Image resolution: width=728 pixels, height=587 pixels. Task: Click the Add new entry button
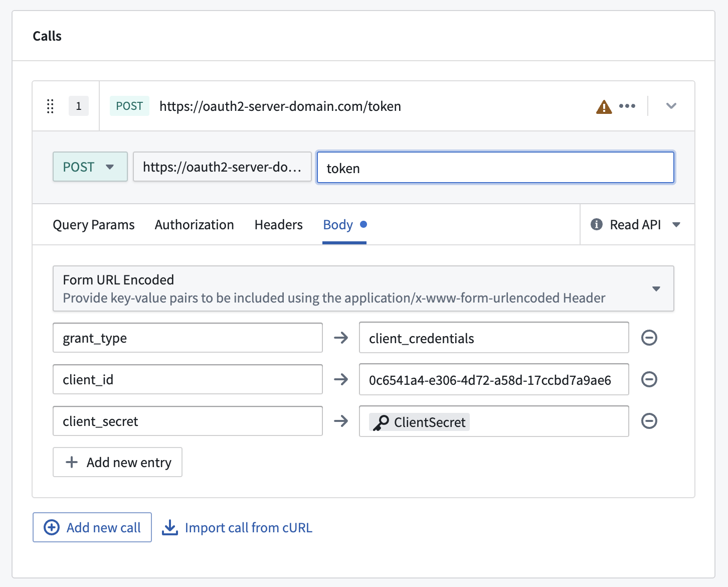(117, 462)
